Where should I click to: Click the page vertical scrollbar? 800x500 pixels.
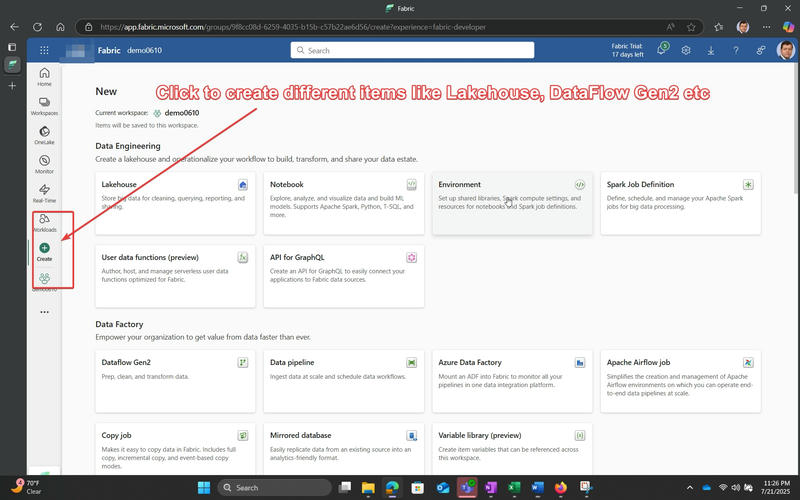[796, 129]
